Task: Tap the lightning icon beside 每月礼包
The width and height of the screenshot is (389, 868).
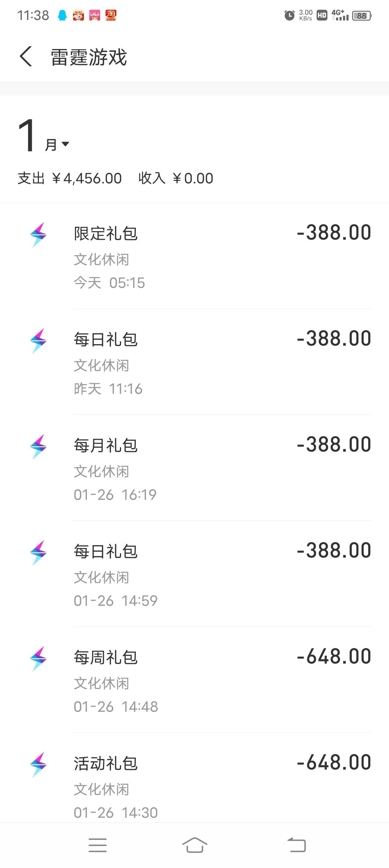Action: 38,447
